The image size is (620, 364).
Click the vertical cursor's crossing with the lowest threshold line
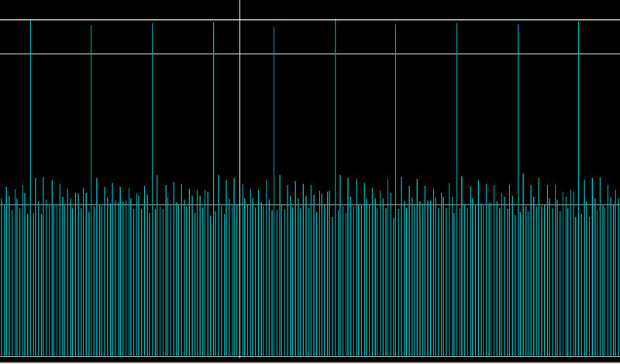tap(239, 205)
